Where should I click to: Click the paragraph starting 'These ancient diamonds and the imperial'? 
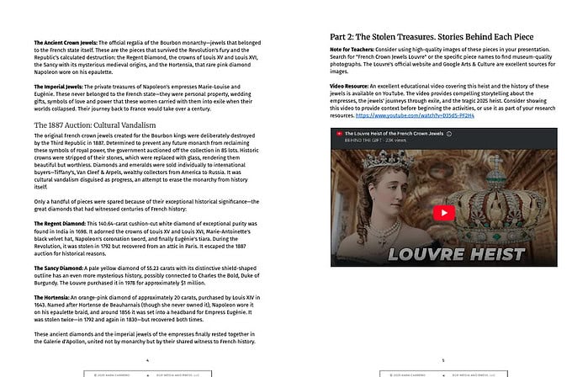pos(145,337)
